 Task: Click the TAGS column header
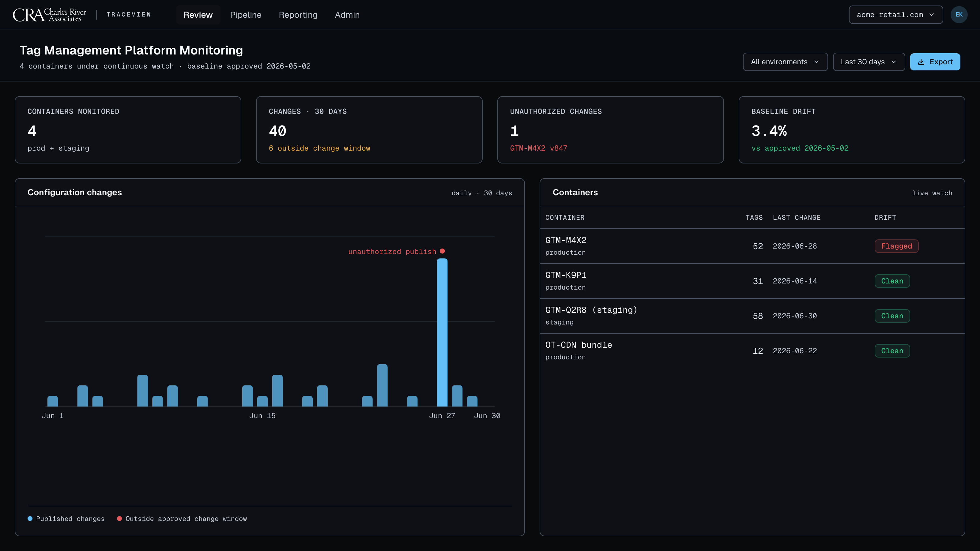[754, 218]
